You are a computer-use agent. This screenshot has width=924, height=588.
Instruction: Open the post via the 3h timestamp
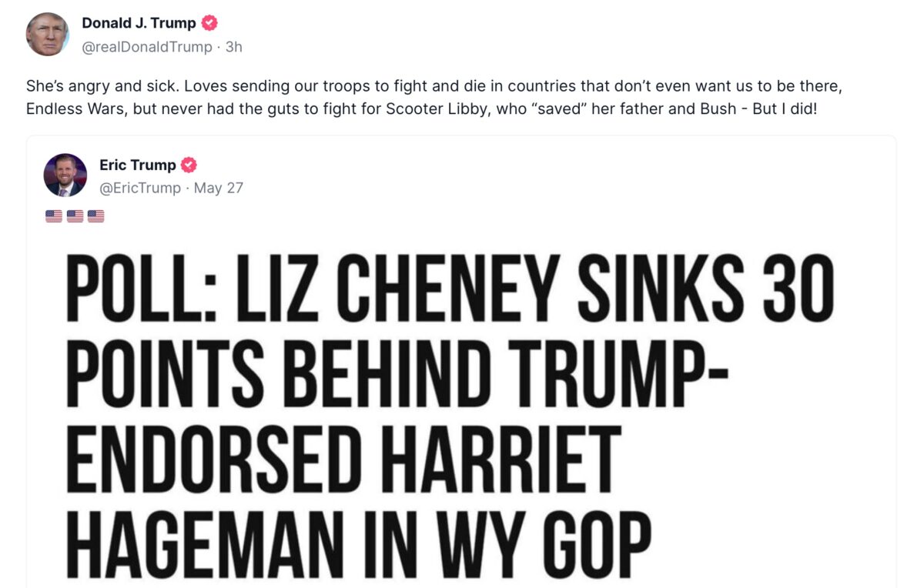[x=234, y=47]
